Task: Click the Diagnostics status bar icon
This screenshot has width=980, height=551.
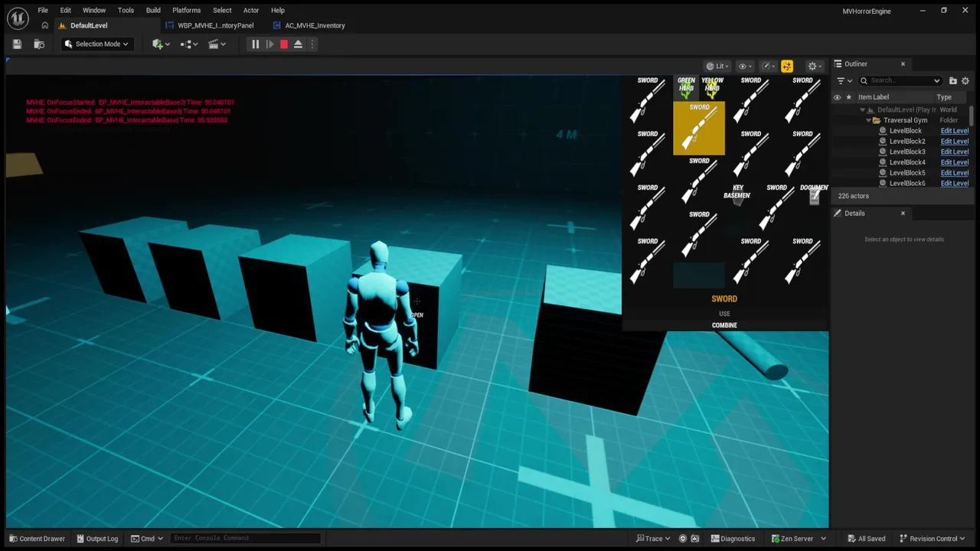Action: [733, 539]
